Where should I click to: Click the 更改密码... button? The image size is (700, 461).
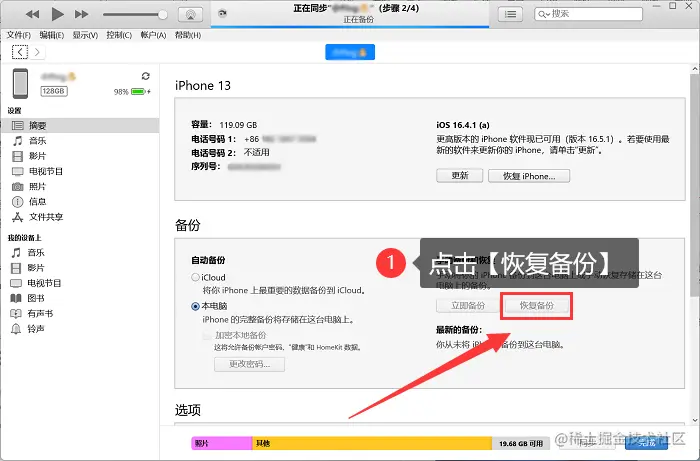click(x=250, y=364)
